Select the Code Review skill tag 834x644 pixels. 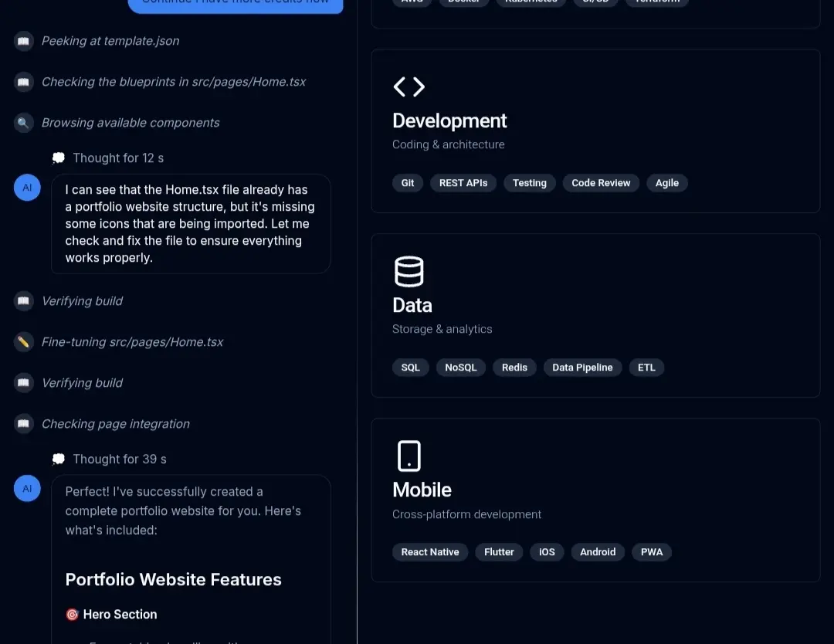pos(601,183)
